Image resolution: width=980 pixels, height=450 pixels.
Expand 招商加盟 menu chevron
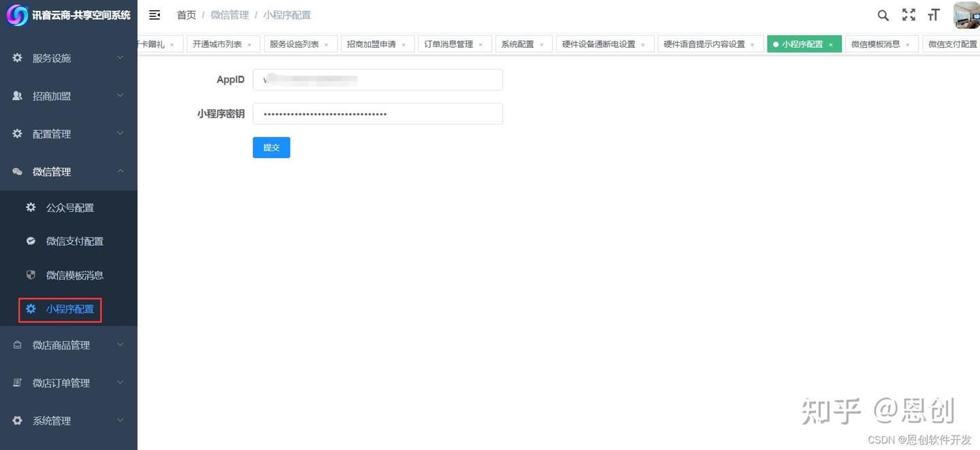120,96
